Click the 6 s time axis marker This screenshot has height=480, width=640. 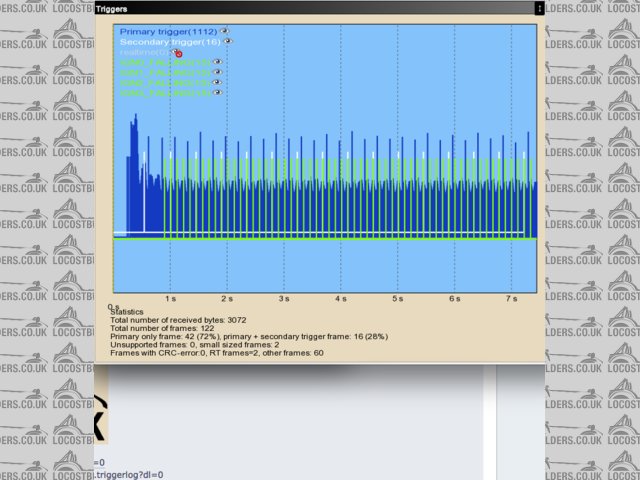454,298
